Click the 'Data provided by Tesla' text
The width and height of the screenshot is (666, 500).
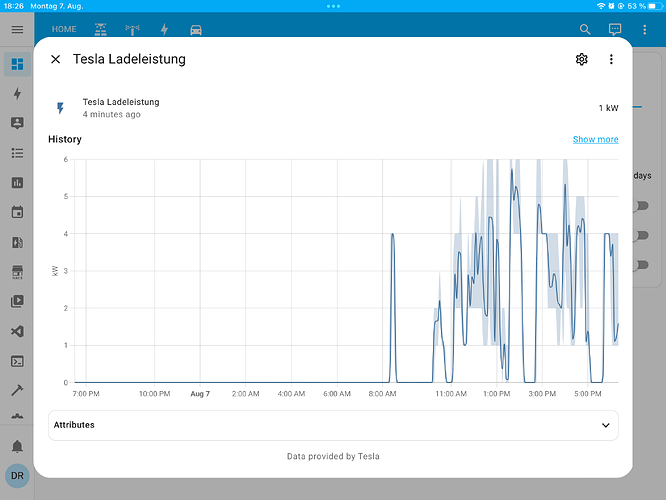coord(333,456)
